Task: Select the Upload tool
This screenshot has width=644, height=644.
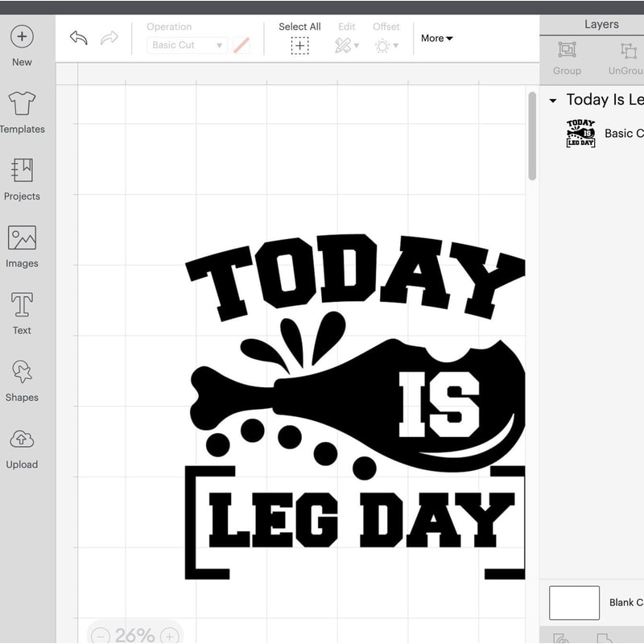Action: tap(22, 447)
